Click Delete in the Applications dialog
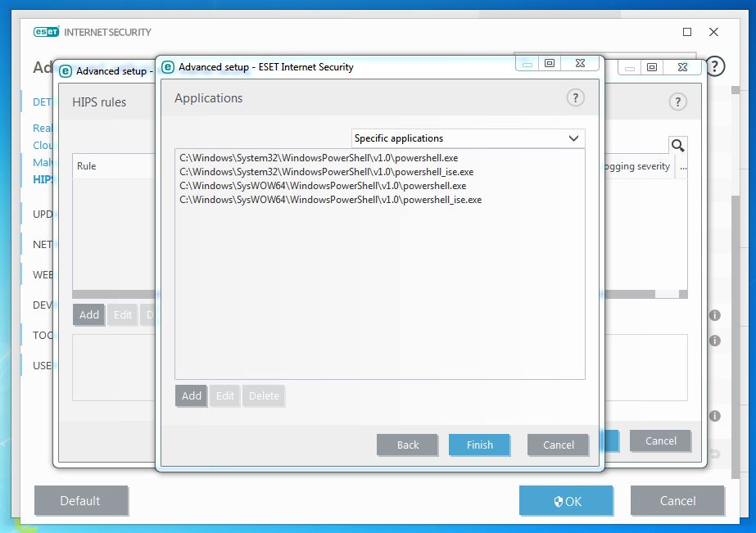Screen dimensions: 756x533 (264, 395)
